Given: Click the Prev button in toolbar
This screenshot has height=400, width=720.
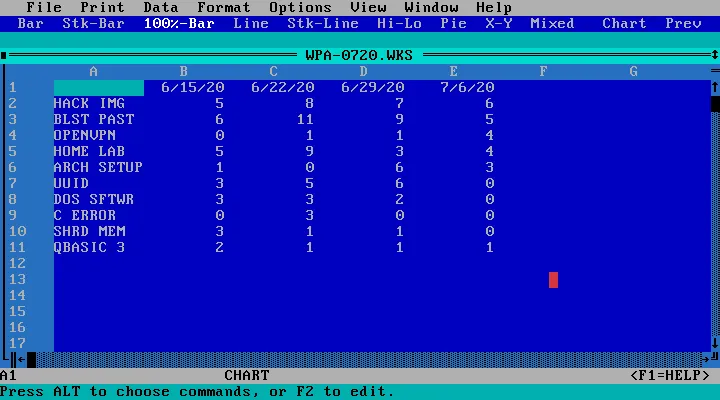Looking at the screenshot, I should click(x=683, y=23).
